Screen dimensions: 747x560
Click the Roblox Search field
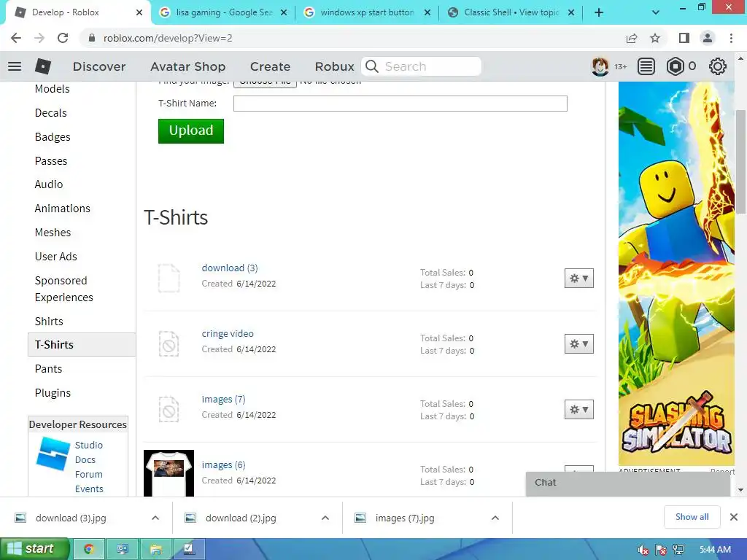(x=422, y=66)
